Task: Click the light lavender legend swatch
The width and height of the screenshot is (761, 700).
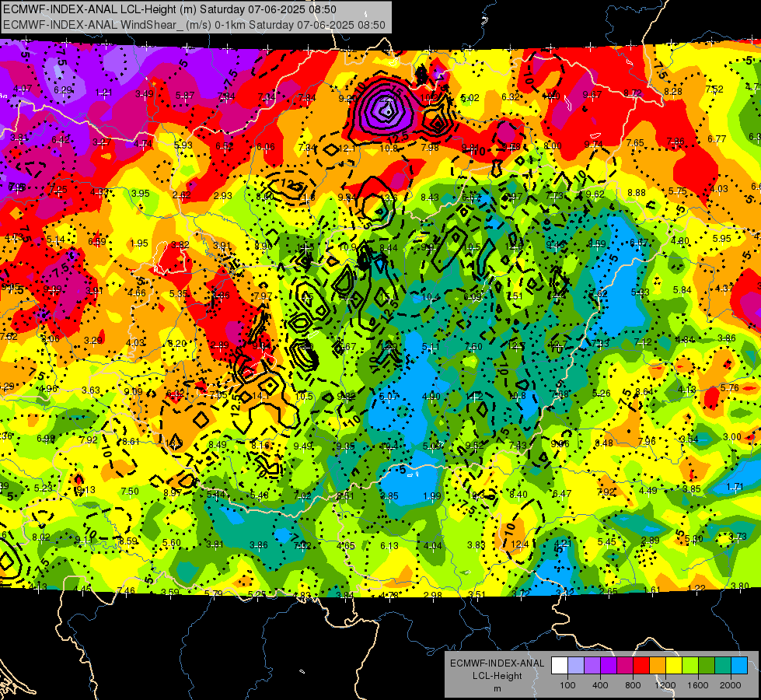Action: click(576, 666)
